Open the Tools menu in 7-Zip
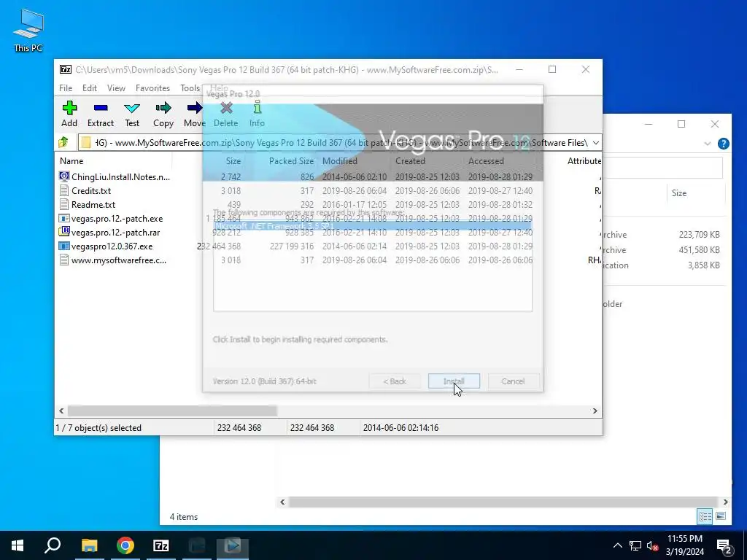This screenshot has height=560, width=747. [x=190, y=88]
